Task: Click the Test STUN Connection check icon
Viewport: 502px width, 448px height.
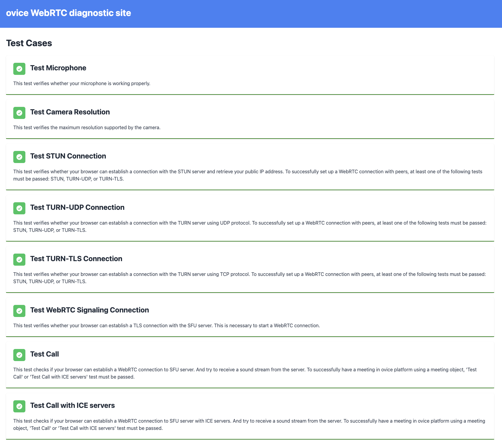Action: point(19,157)
